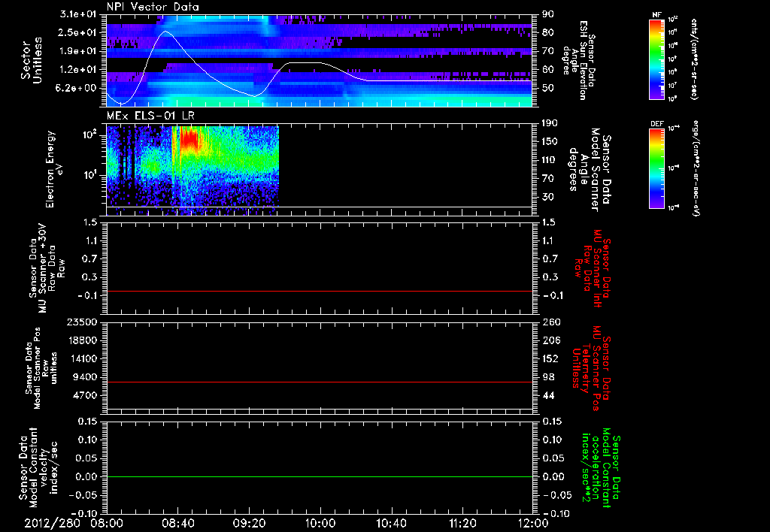Click the 23500 scanner position tick

pos(83,322)
